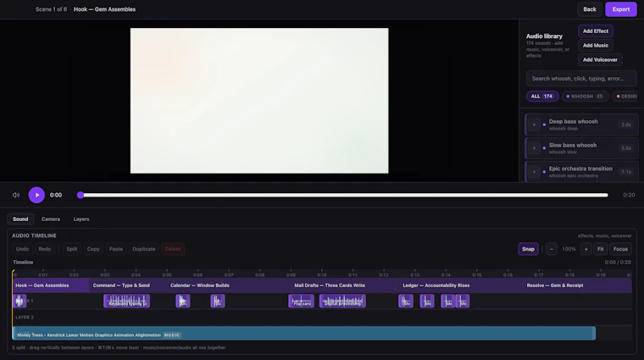
Task: Click the 0:15 mark on the ruler
Action: pyautogui.click(x=476, y=274)
